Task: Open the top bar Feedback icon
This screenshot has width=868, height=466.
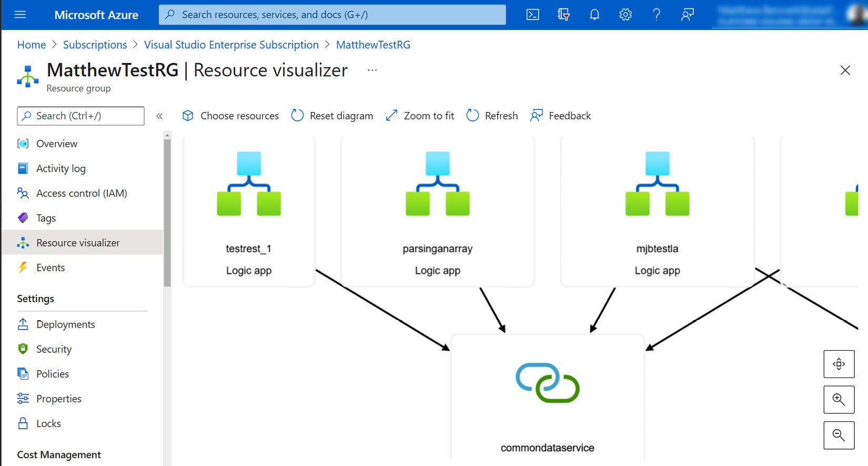Action: coord(687,15)
